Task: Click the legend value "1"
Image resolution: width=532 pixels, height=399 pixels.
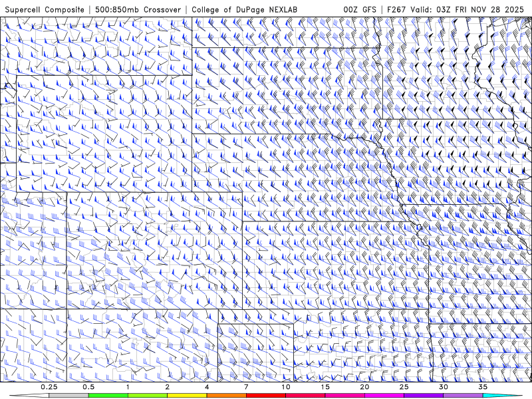Action: coord(128,387)
